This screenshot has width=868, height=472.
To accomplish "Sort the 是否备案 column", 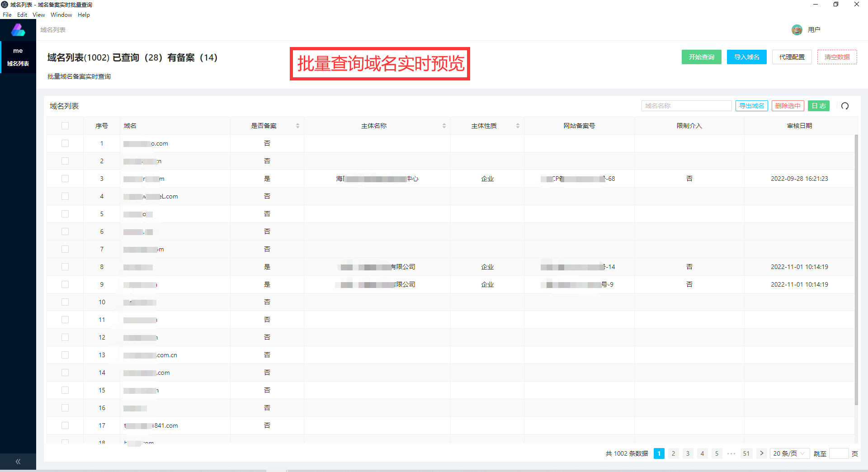I will (297, 126).
